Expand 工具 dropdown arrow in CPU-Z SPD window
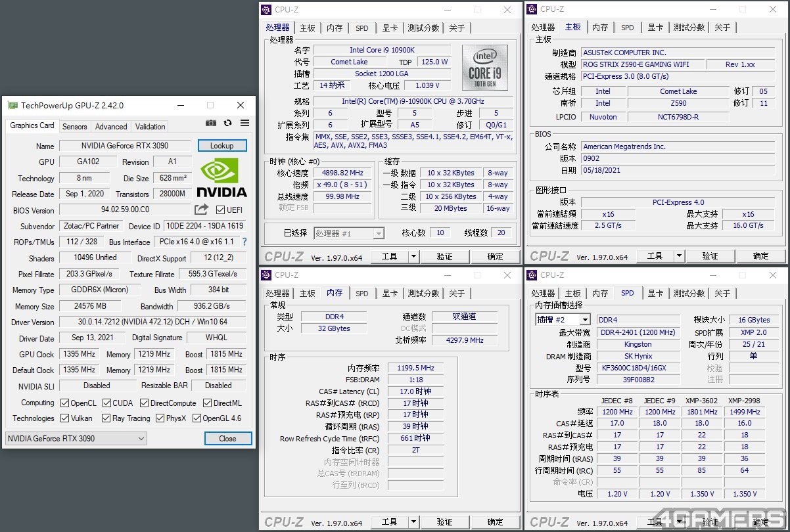The height and width of the screenshot is (532, 790). 679,522
